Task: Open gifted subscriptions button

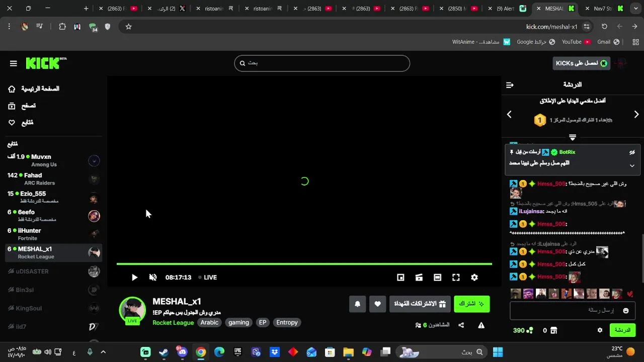Action: 420,304
